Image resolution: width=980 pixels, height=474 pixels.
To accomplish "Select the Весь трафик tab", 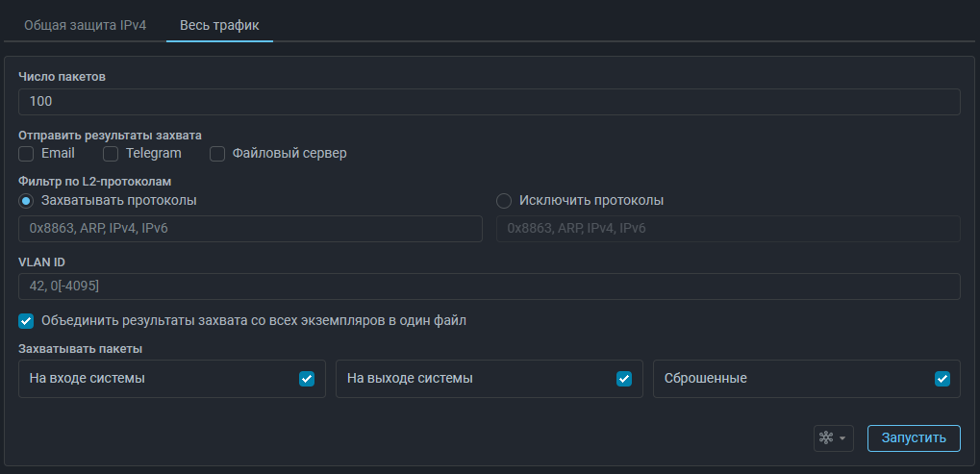I will (219, 23).
